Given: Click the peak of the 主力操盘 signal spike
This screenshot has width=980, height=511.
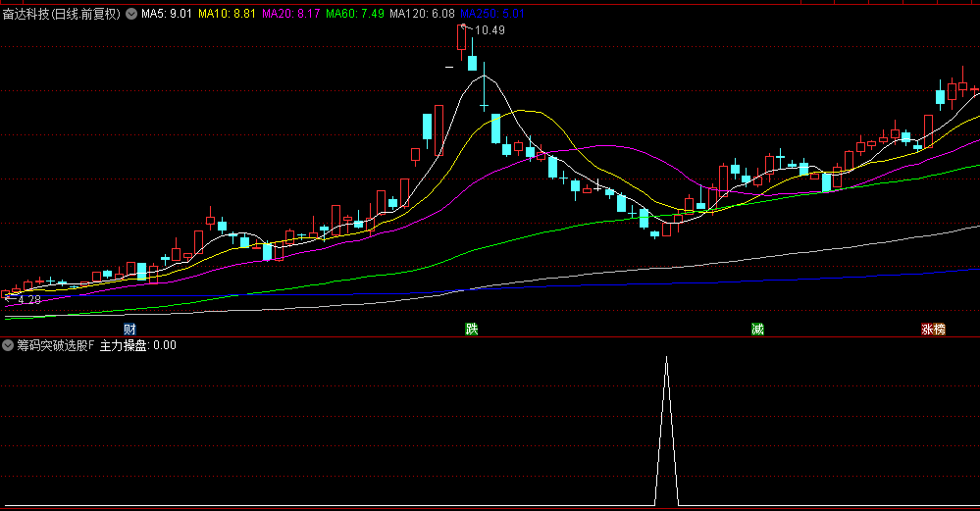Looking at the screenshot, I should tap(666, 358).
